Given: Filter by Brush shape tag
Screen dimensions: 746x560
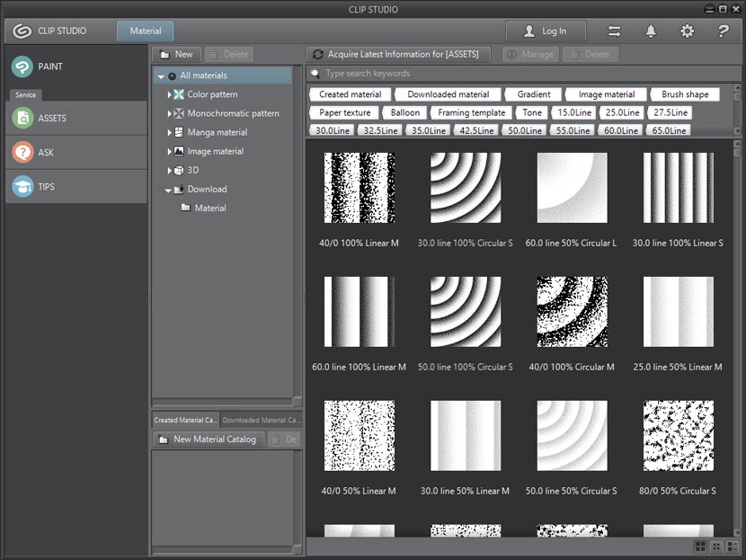Looking at the screenshot, I should 685,94.
